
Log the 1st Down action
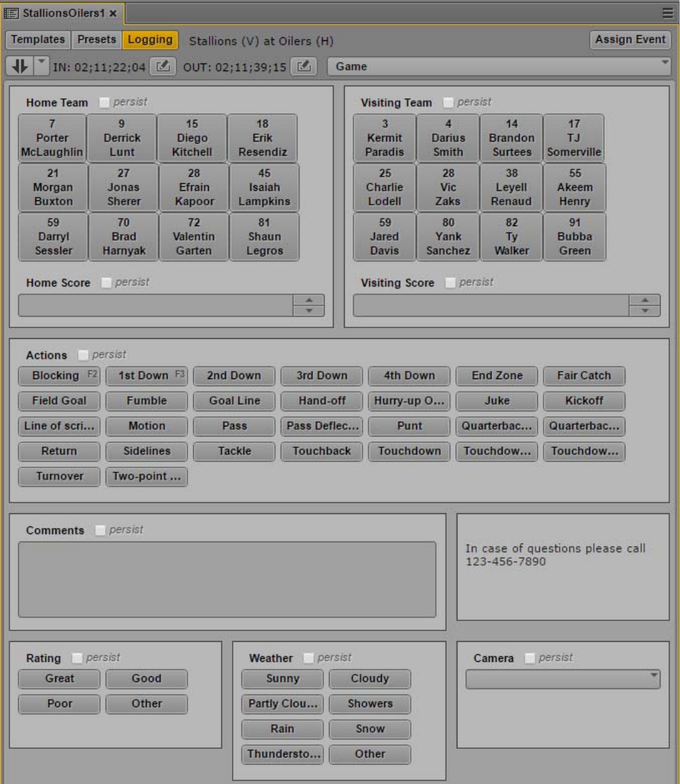tap(146, 376)
